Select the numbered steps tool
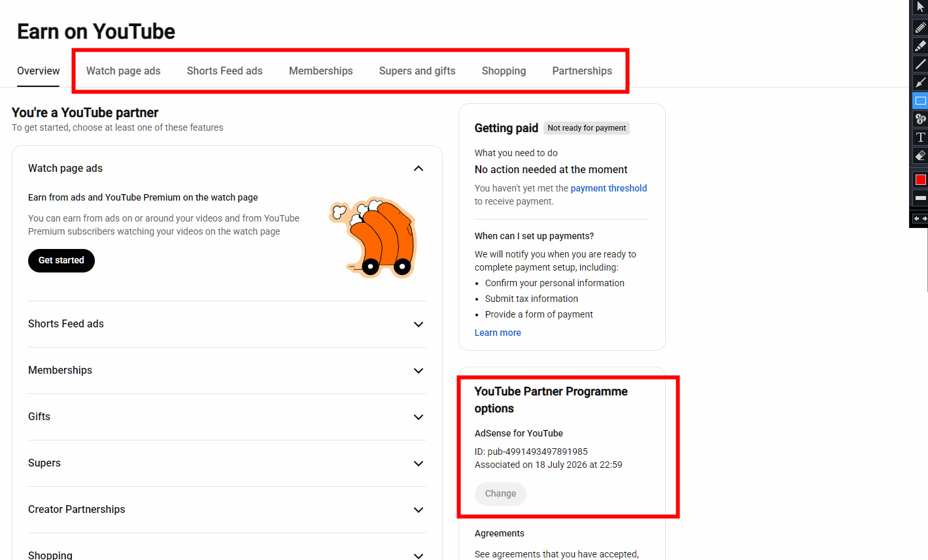 pyautogui.click(x=920, y=119)
